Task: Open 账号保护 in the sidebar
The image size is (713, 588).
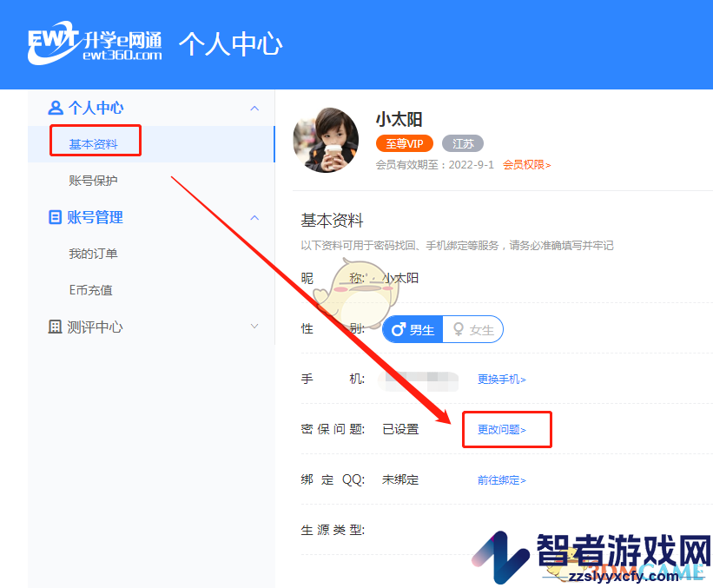Action: pos(93,181)
